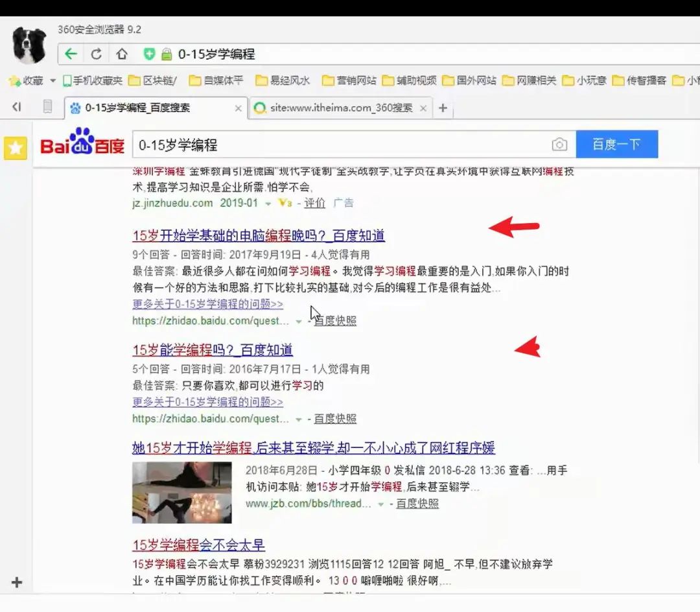Open the 易经风水 bookmark folder

coord(283,80)
